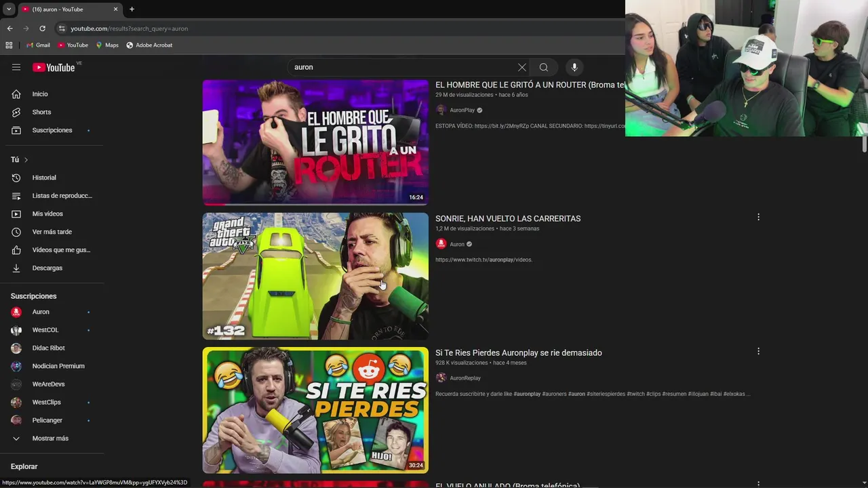Open the Chrome apps grid in bookmarks bar
Image resolution: width=868 pixels, height=488 pixels.
pyautogui.click(x=9, y=45)
